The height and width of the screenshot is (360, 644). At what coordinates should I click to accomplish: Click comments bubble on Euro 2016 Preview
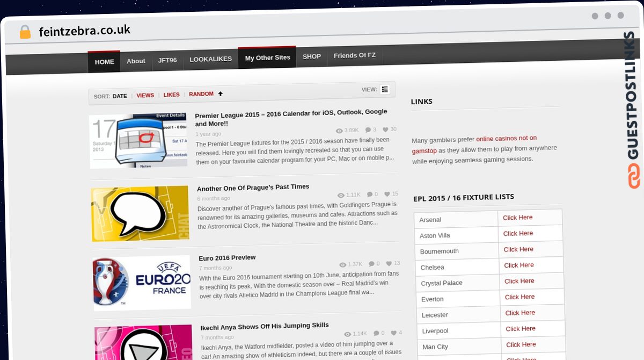pyautogui.click(x=372, y=264)
